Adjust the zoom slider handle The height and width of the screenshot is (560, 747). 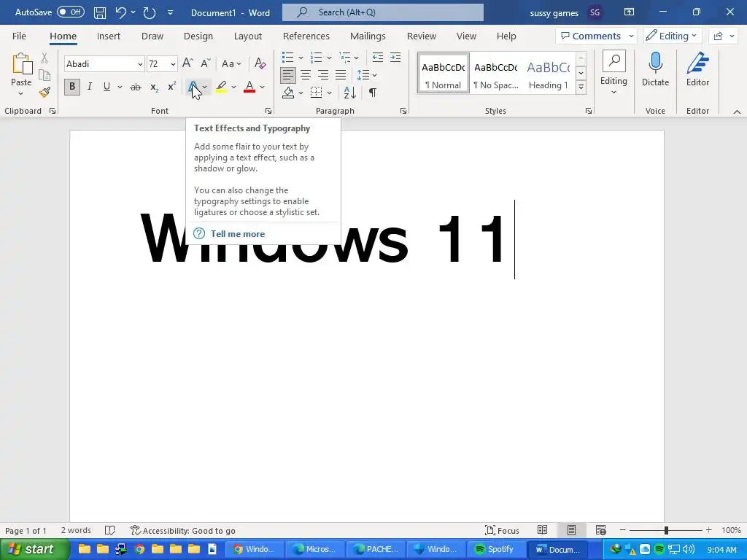click(x=666, y=530)
